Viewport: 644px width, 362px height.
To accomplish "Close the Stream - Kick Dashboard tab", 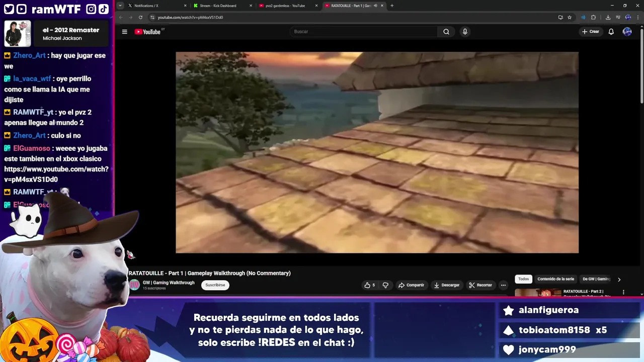I will click(251, 6).
